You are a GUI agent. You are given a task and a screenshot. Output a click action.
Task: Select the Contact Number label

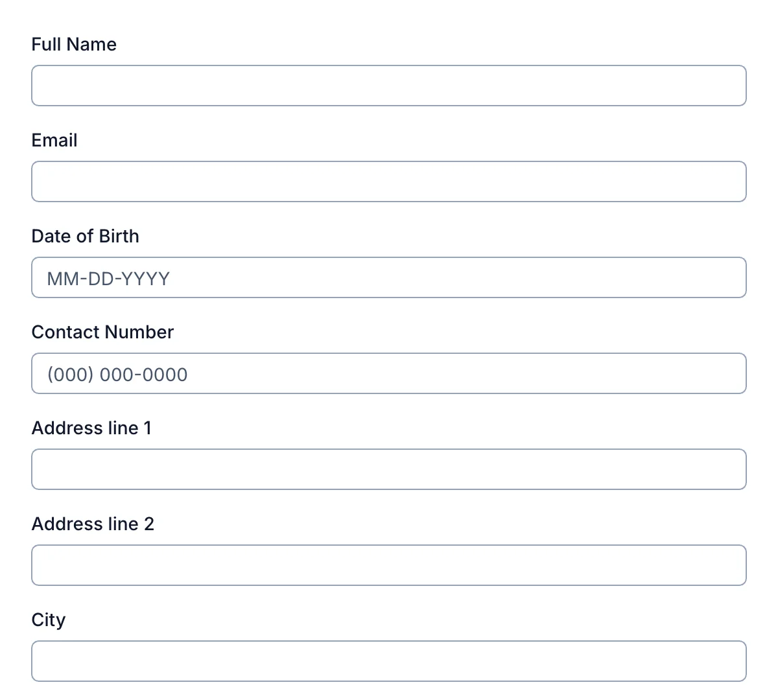point(102,332)
